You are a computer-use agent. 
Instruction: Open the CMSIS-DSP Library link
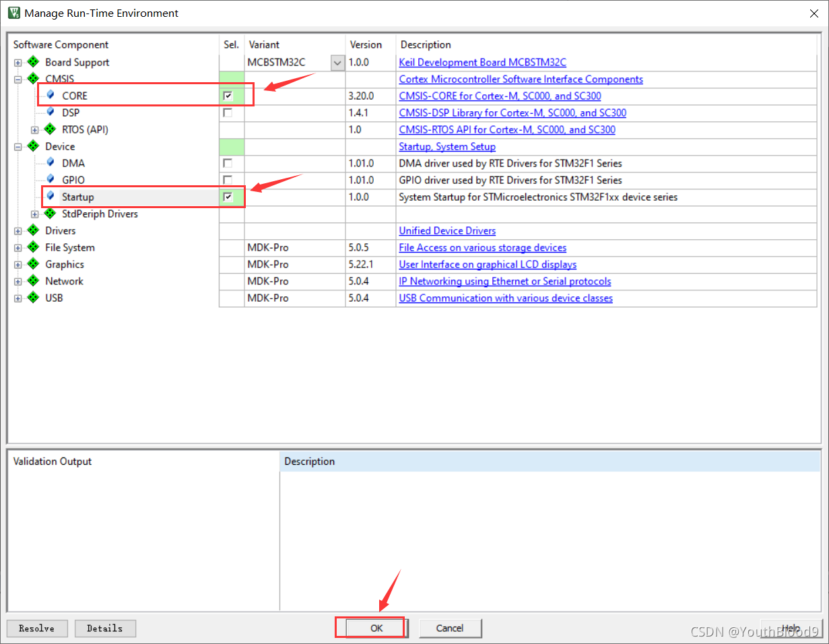[513, 112]
